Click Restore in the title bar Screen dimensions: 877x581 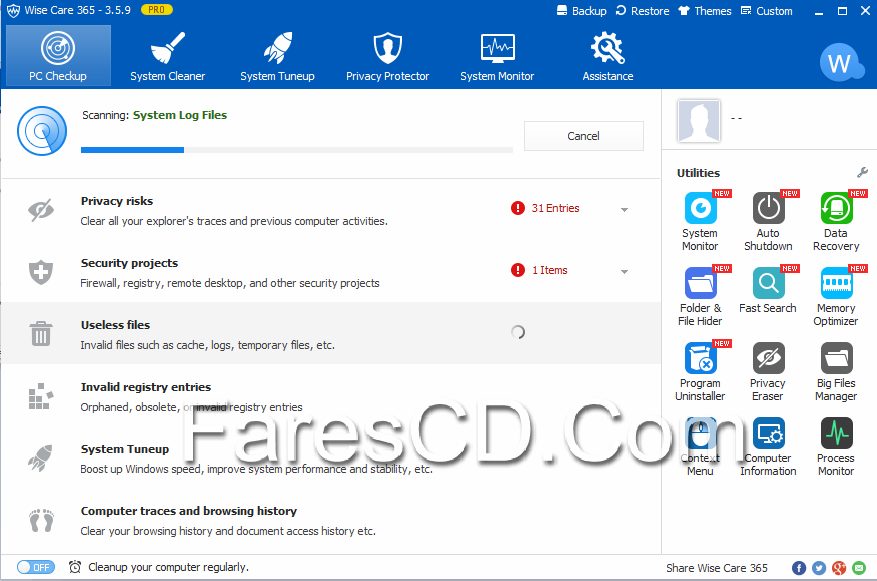point(642,11)
